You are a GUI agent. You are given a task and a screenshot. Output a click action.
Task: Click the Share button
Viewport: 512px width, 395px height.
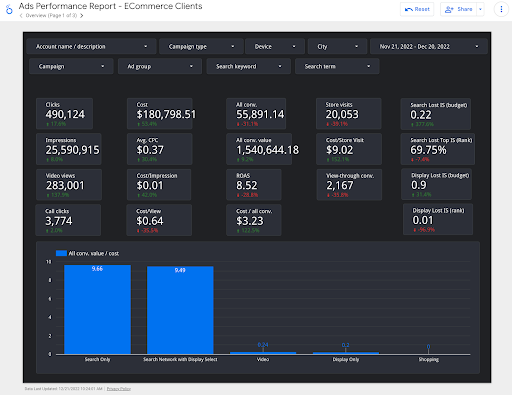459,9
